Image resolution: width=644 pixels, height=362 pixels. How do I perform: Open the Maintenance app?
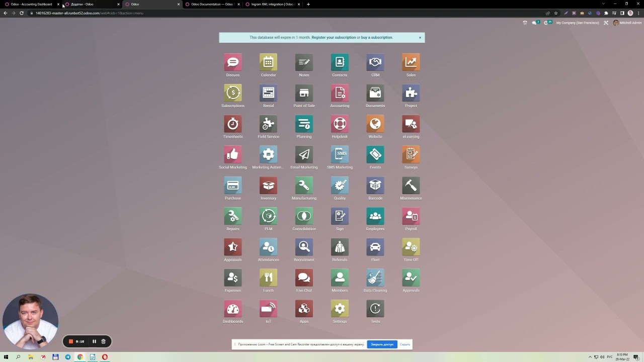[411, 186]
